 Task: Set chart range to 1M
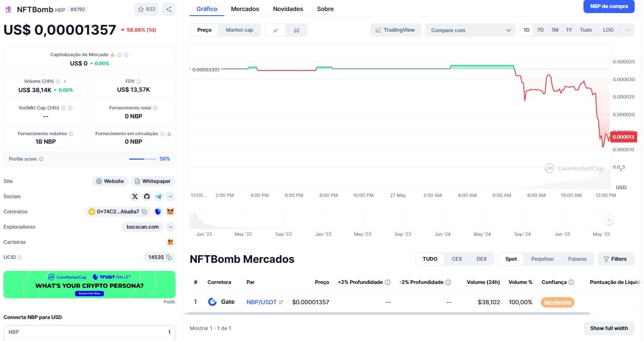tap(555, 30)
